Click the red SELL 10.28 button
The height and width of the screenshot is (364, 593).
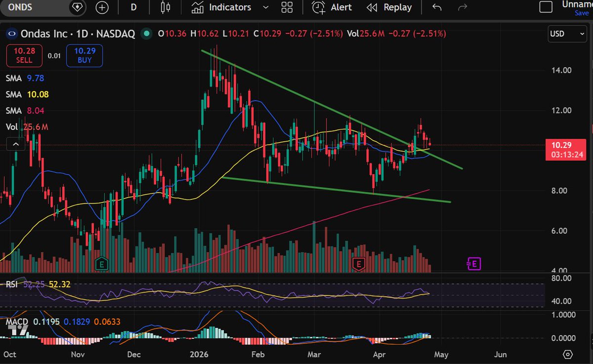[x=24, y=56]
